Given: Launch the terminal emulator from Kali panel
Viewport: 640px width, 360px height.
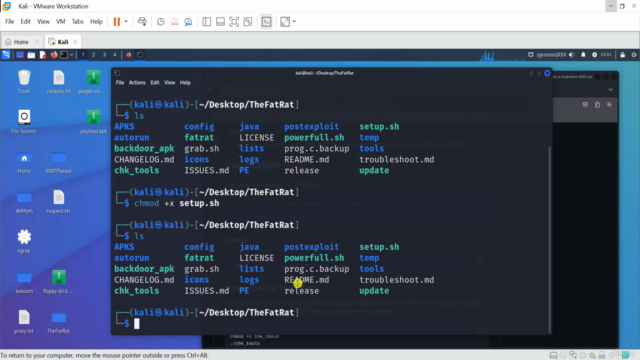Looking at the screenshot, I should coord(64,55).
